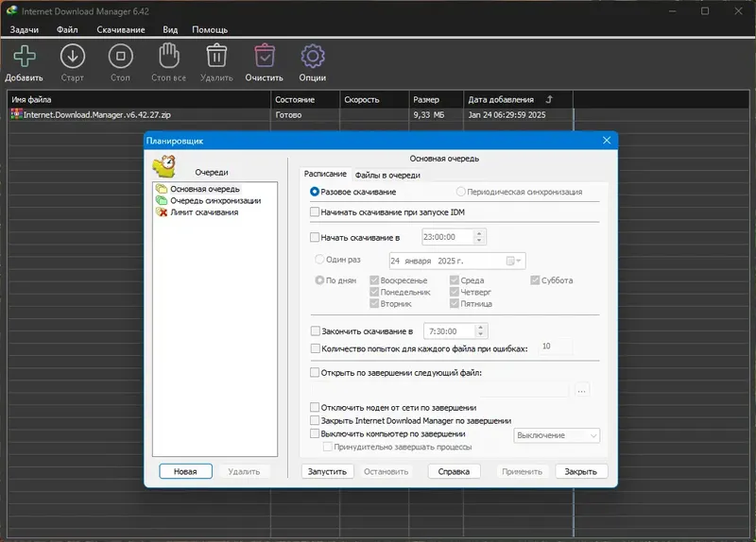Click the Закрыть button

click(580, 471)
